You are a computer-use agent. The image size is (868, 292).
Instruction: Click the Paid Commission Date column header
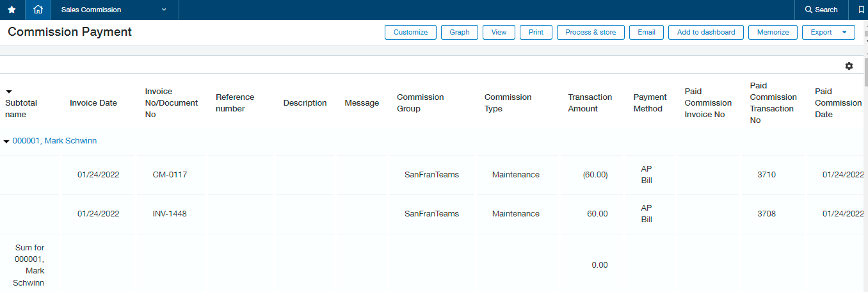(x=838, y=103)
